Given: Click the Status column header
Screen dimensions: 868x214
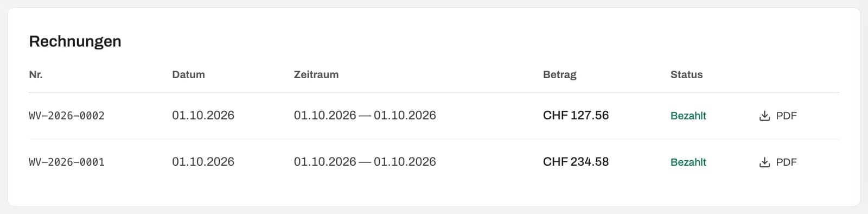Looking at the screenshot, I should pyautogui.click(x=686, y=75).
